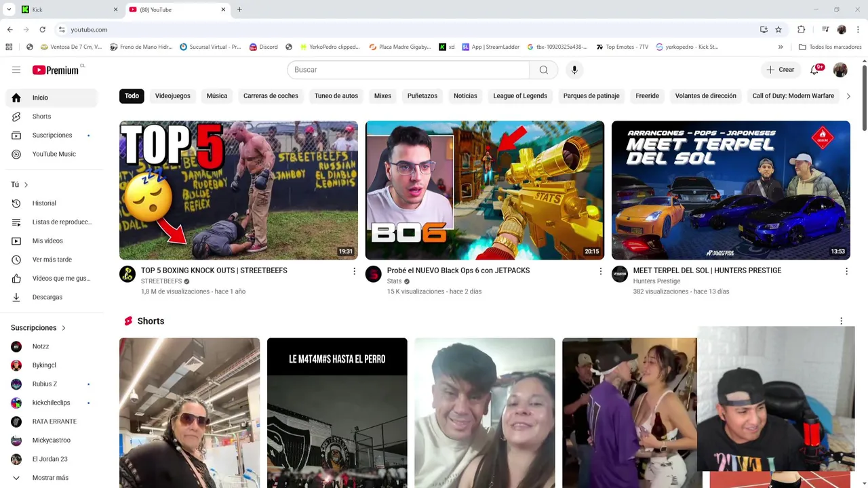The height and width of the screenshot is (488, 868).
Task: Expand the Suscripciones section header
Action: pyautogui.click(x=38, y=328)
